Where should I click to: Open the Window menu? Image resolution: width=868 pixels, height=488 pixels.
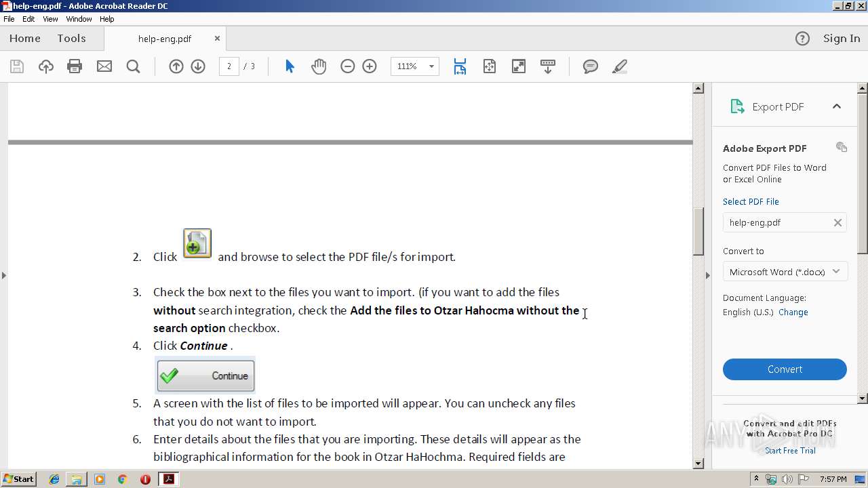(x=79, y=19)
